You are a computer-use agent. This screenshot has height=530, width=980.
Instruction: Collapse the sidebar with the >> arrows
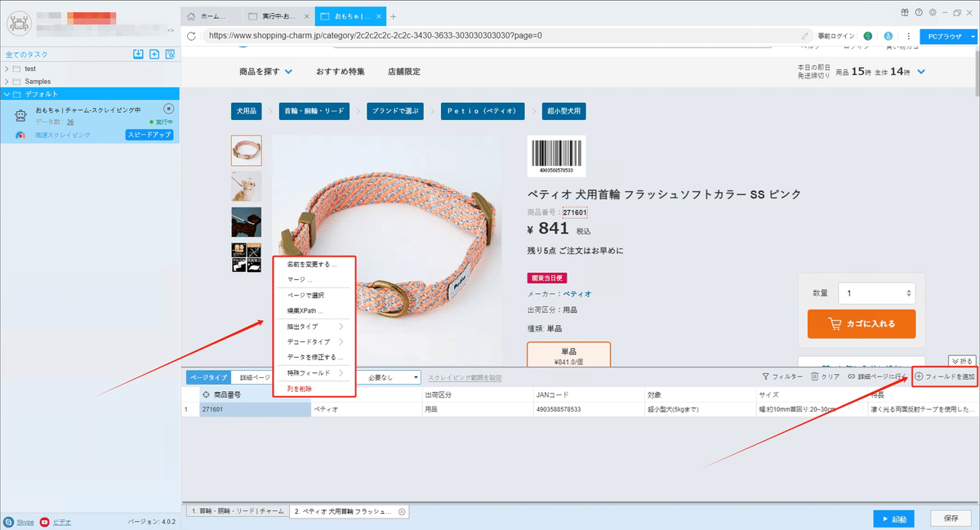click(x=170, y=30)
